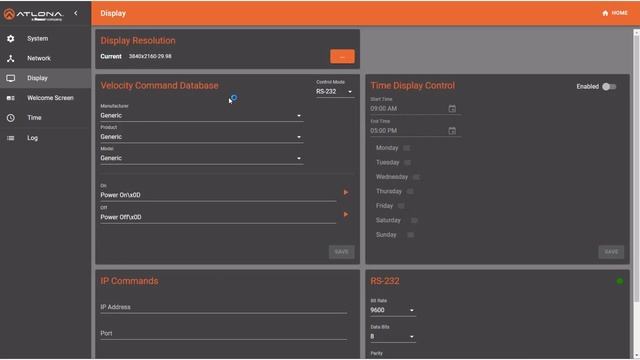Screen dimensions: 640x360
Task: Open the Model dropdown
Action: pos(202,158)
